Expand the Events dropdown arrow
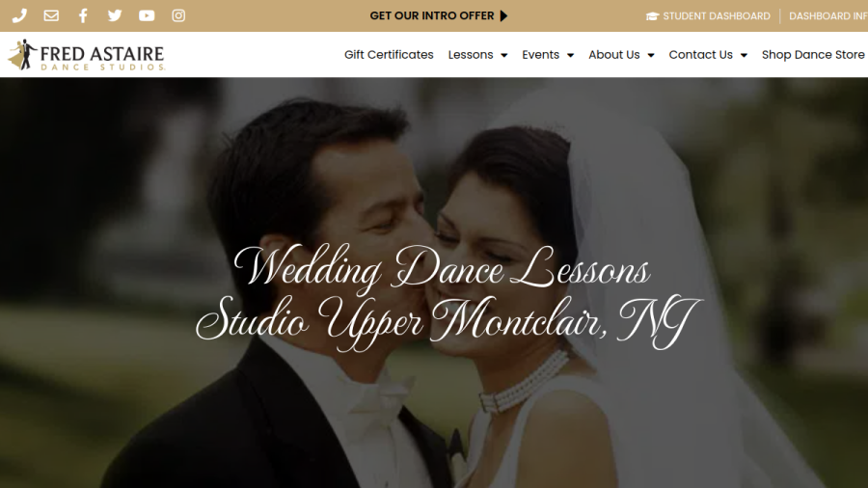 pos(570,55)
